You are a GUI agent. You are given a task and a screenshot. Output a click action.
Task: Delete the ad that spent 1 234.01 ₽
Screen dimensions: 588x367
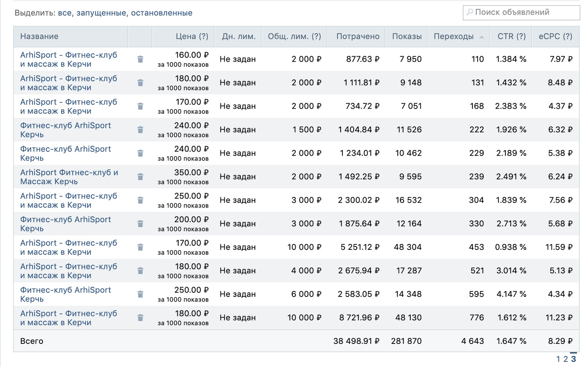coord(140,153)
